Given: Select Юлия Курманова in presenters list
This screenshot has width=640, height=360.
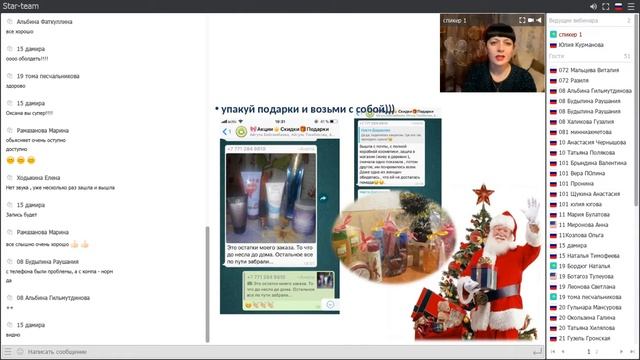Looking at the screenshot, I should click(x=581, y=45).
